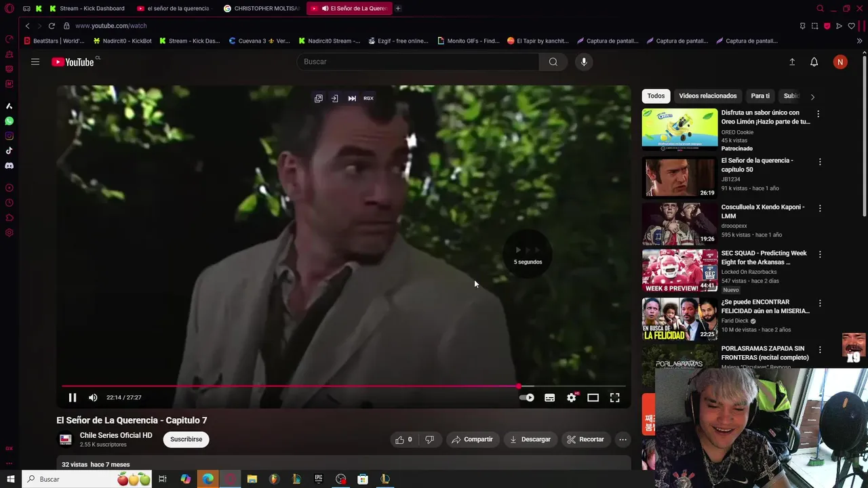Open options for the Oreo Limón ad
Viewport: 868px width, 488px height.
[818, 115]
